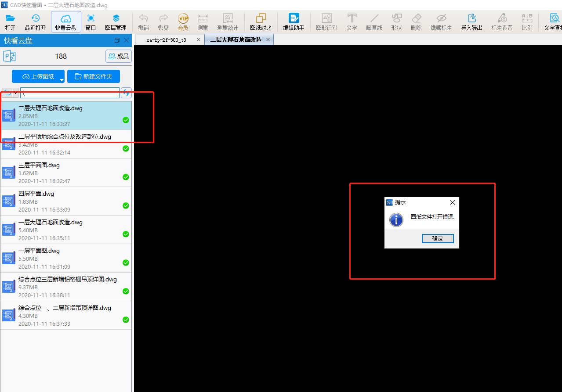The height and width of the screenshot is (392, 562).
Task: Toggle 隐藏标注 hide annotations
Action: 441,22
